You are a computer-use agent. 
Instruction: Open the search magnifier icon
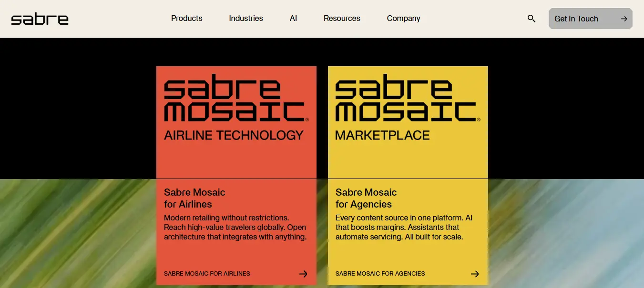click(532, 19)
